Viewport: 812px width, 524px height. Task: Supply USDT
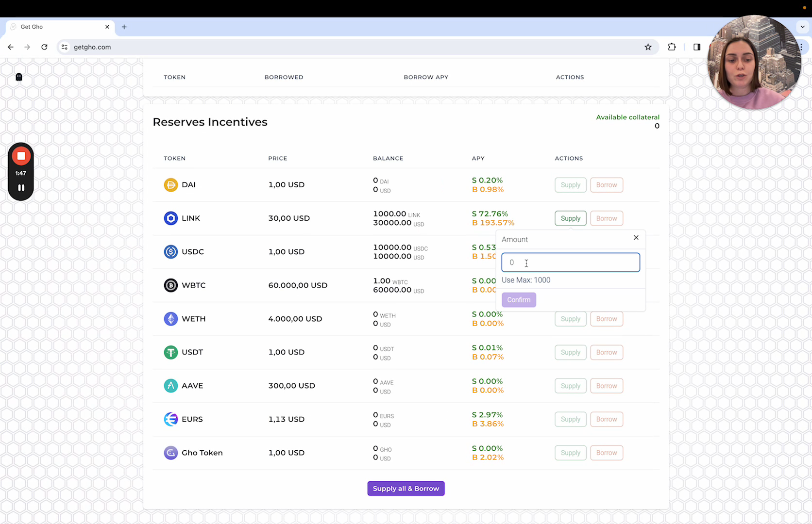click(x=571, y=352)
